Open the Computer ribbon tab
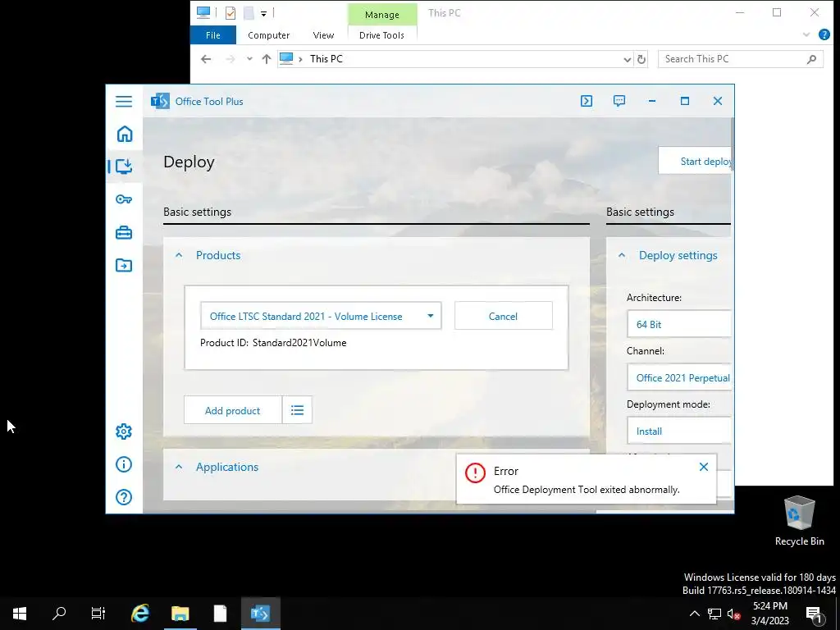This screenshot has width=840, height=630. coord(268,35)
